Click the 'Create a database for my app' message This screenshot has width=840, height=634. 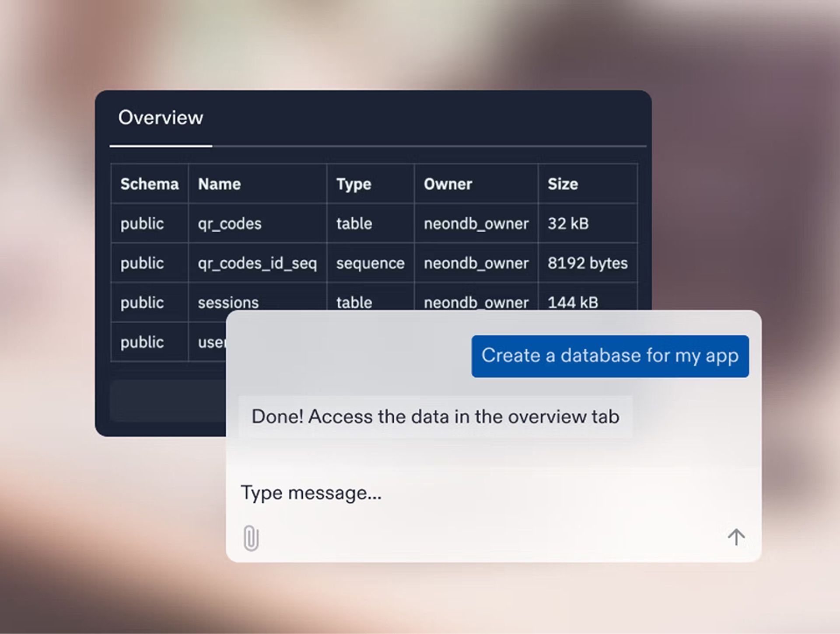point(610,356)
